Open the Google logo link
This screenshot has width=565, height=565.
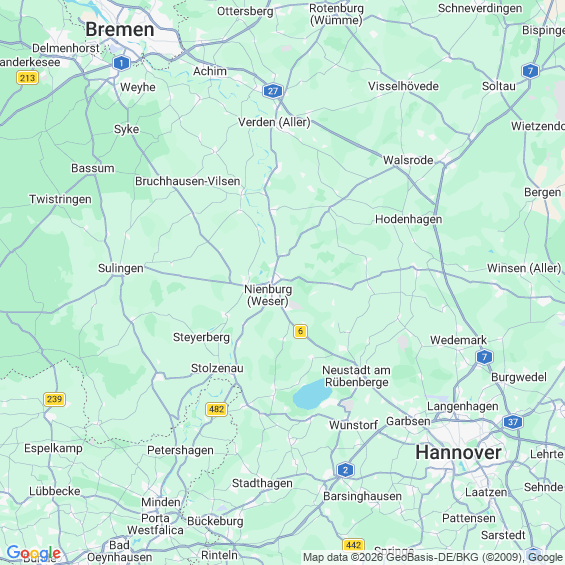[x=34, y=553]
